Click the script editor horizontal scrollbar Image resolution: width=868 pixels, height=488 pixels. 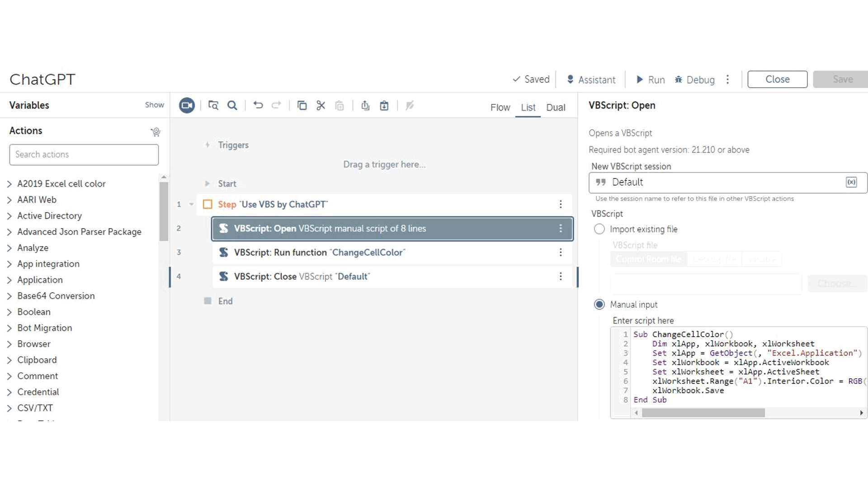703,413
